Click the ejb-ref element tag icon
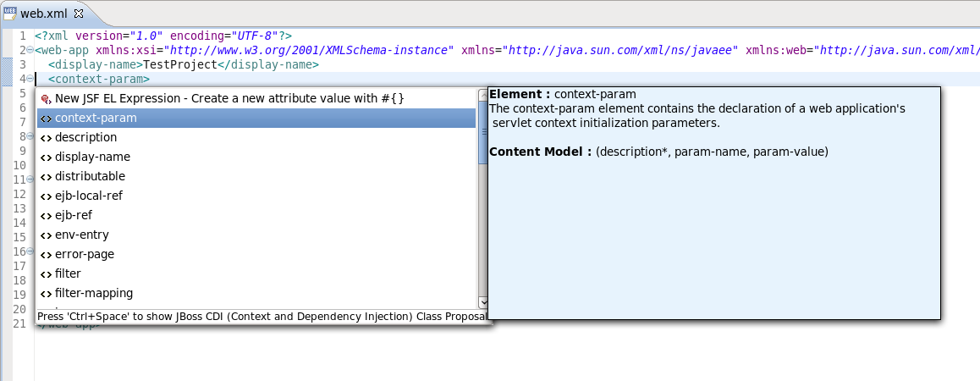Screen dimensions: 980x381 coord(46,216)
